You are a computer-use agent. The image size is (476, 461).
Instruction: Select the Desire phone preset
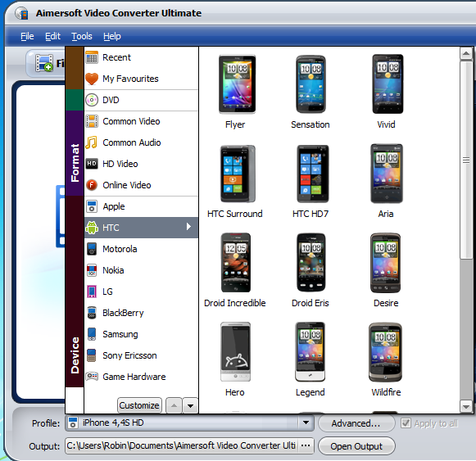point(385,263)
